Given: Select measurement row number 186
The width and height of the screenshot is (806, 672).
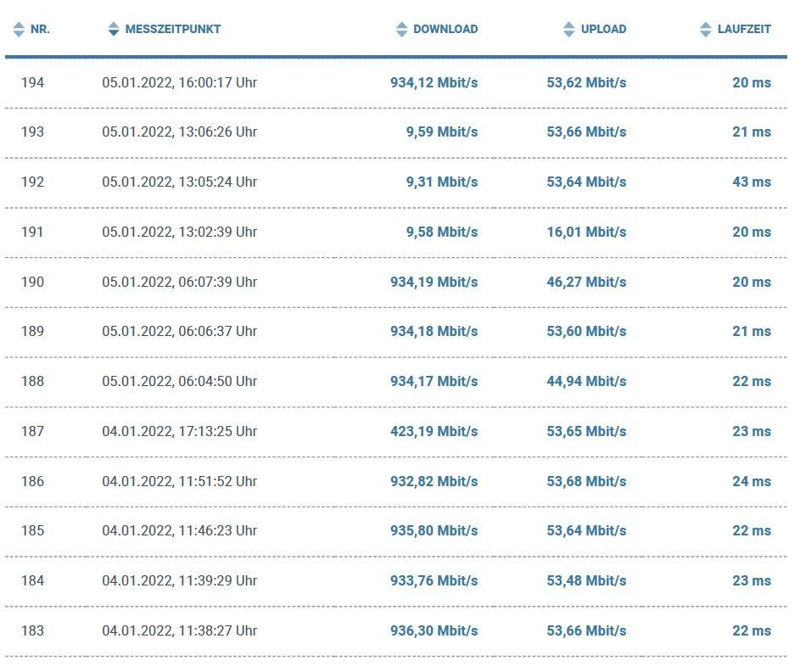Looking at the screenshot, I should (33, 481).
